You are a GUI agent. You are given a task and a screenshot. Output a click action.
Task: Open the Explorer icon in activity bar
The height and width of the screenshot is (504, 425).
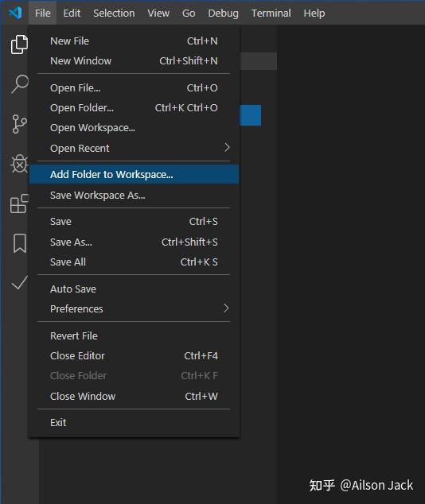coord(19,45)
